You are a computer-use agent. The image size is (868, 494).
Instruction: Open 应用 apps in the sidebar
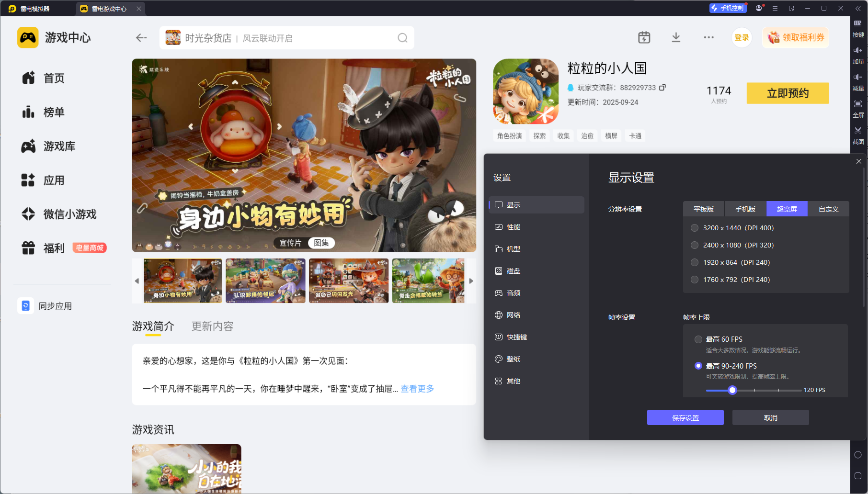coord(43,180)
